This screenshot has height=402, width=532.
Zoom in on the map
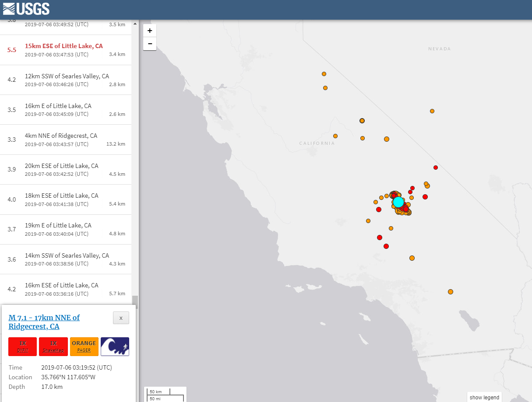(150, 31)
